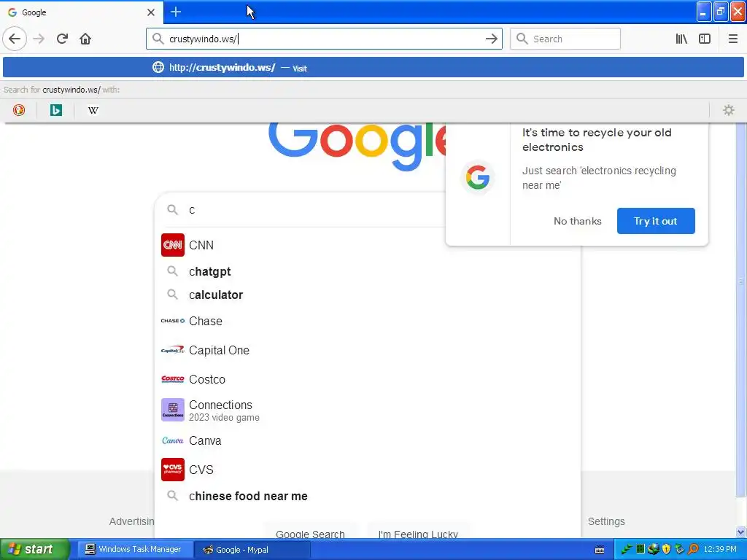Select the CNN suggestion
747x560 pixels.
point(368,245)
